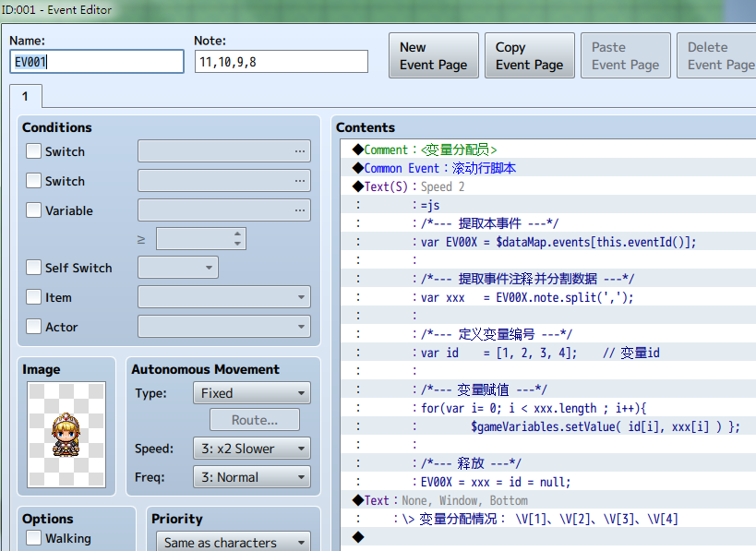756x551 pixels.
Task: Click the Note field containing 11,10,9,8
Action: pos(282,62)
